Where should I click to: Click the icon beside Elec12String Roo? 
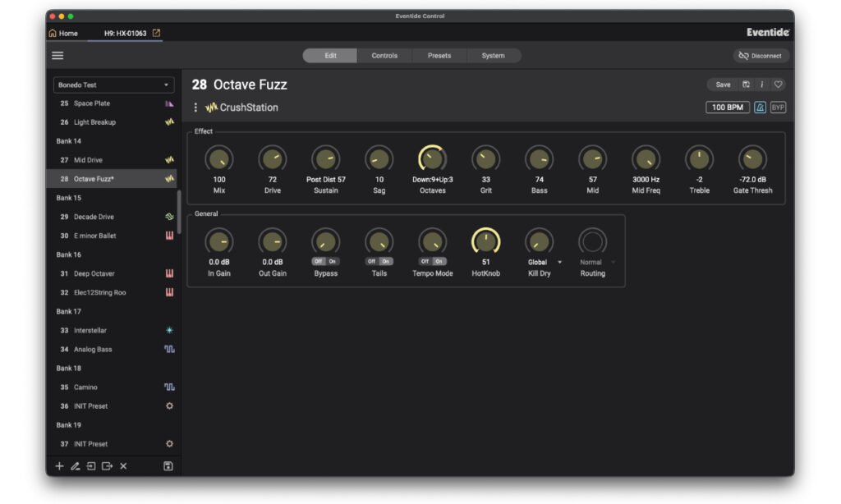click(x=169, y=292)
